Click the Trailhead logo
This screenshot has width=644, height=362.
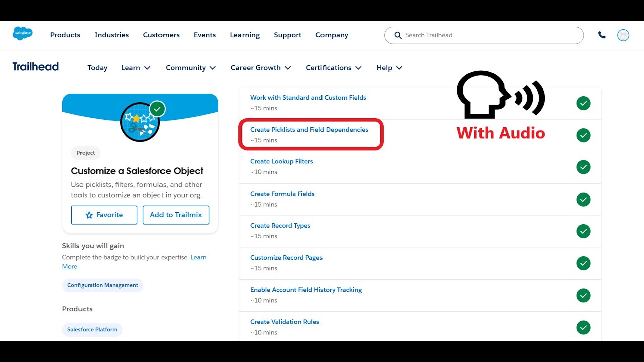[x=36, y=67]
